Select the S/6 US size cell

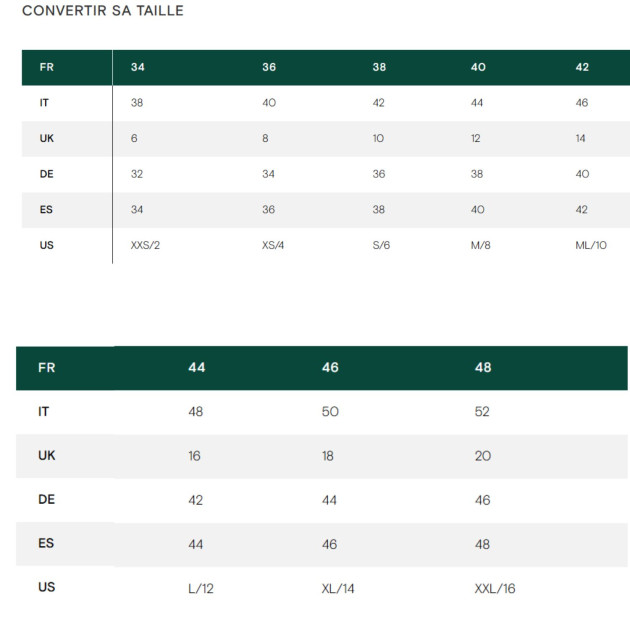(381, 245)
